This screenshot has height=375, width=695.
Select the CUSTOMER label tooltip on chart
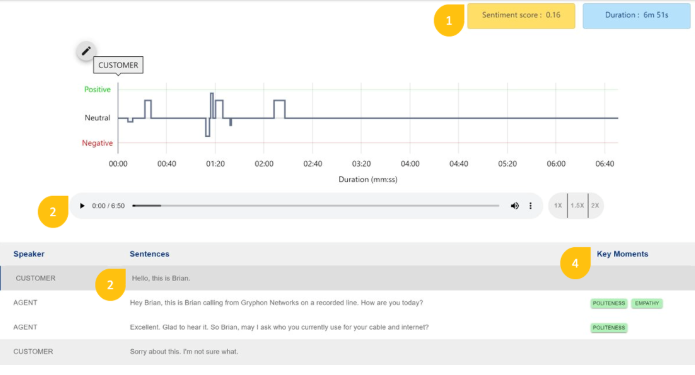tap(118, 65)
